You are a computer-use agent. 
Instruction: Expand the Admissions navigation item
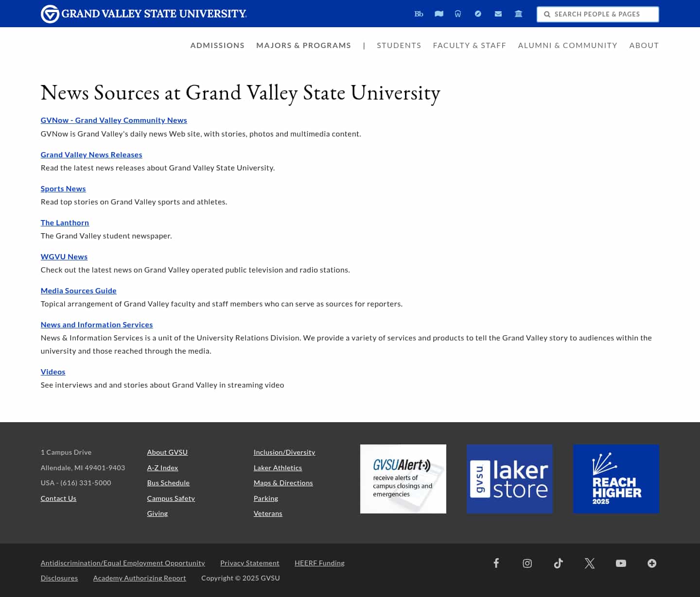point(217,45)
